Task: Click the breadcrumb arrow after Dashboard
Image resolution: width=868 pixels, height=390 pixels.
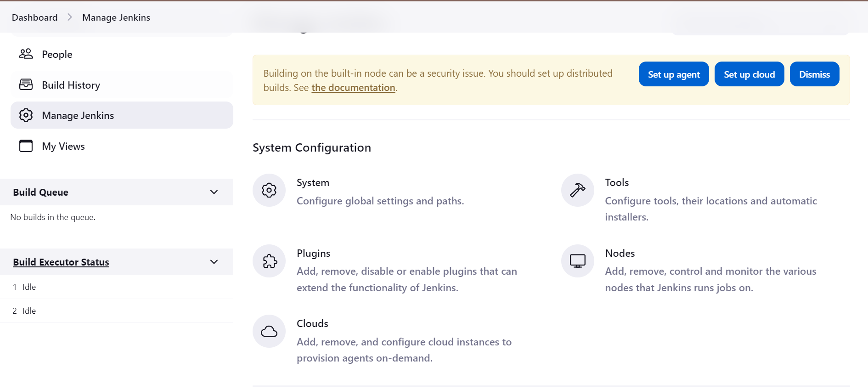Action: 70,17
